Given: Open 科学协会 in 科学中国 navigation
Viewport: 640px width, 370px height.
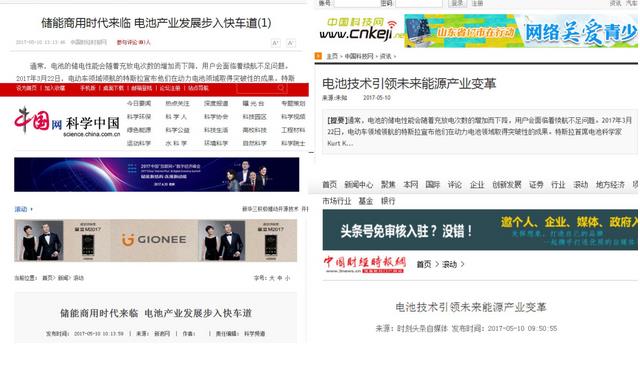Looking at the screenshot, I should click(216, 117).
